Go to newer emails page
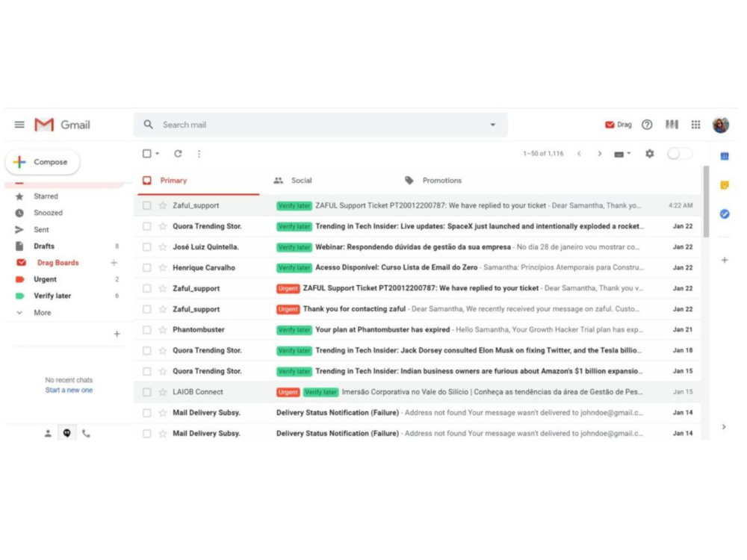This screenshot has height=560, width=747. (580, 154)
